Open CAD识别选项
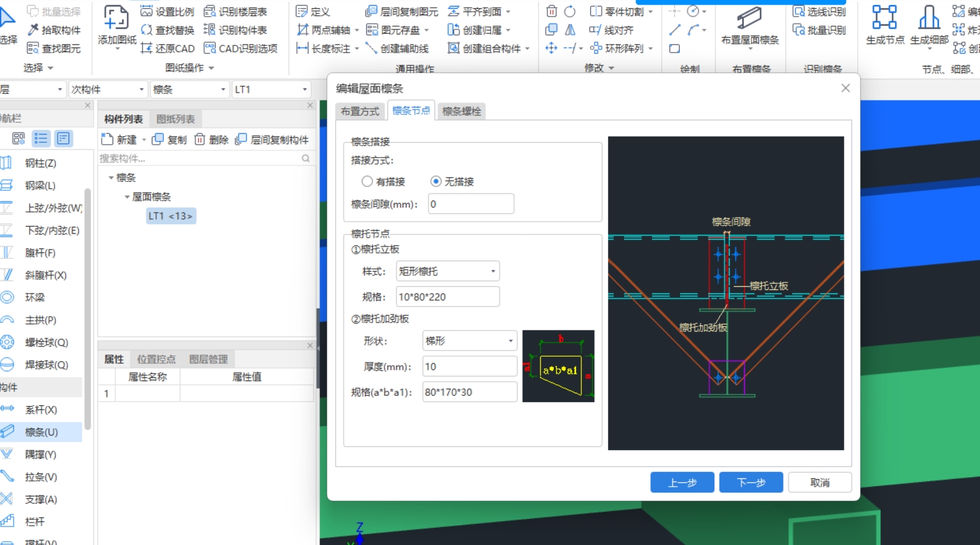This screenshot has width=980, height=545. (241, 49)
